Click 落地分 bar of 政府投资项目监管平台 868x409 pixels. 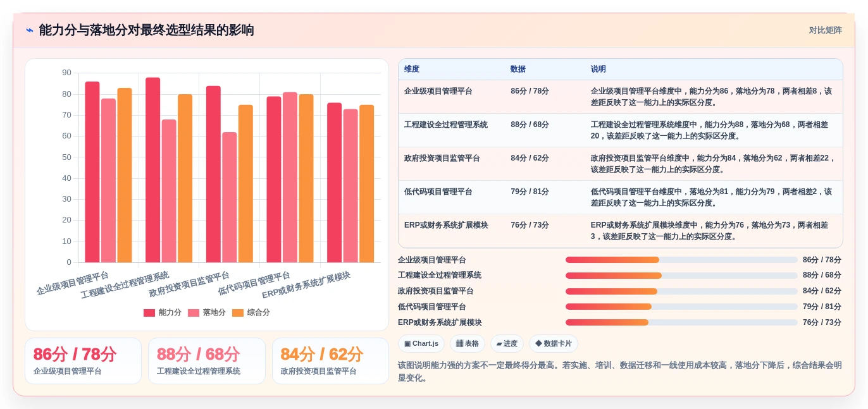(x=230, y=197)
